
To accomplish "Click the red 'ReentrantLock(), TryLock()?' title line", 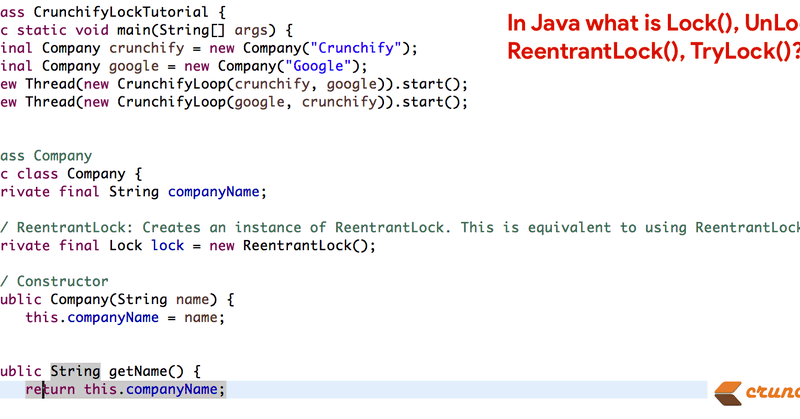I will point(654,52).
